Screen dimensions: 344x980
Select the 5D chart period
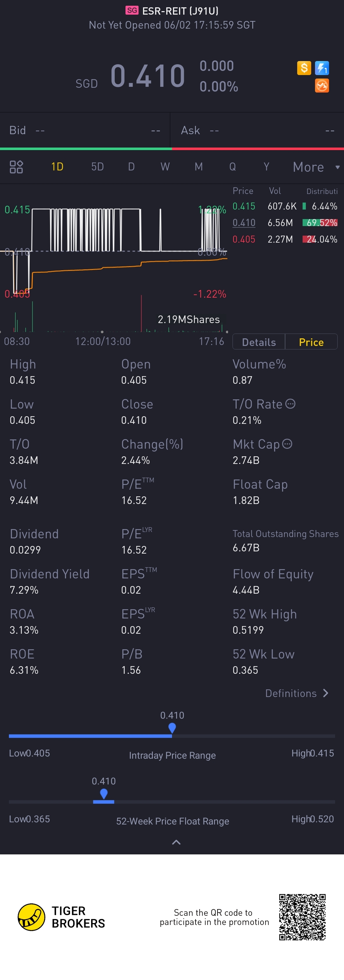[97, 167]
